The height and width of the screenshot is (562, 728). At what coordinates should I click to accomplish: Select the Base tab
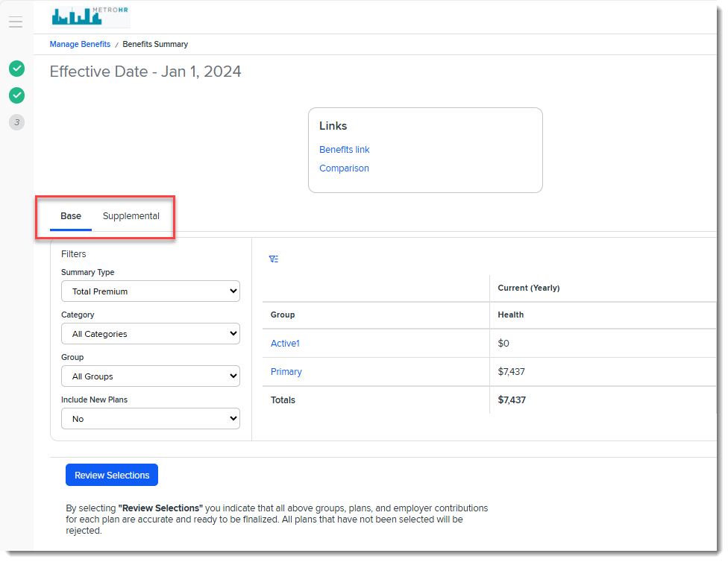click(71, 216)
